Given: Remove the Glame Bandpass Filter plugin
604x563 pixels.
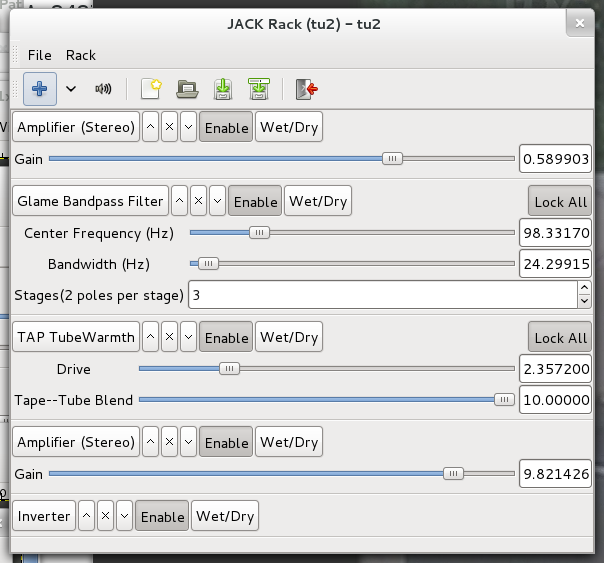Looking at the screenshot, I should coord(198,201).
